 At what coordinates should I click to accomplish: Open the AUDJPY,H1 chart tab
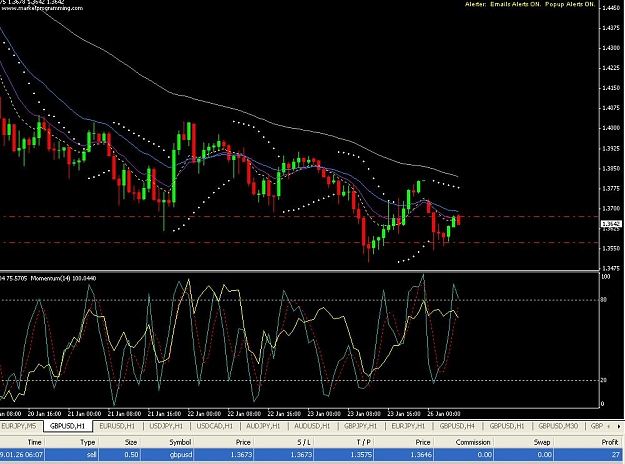click(263, 426)
